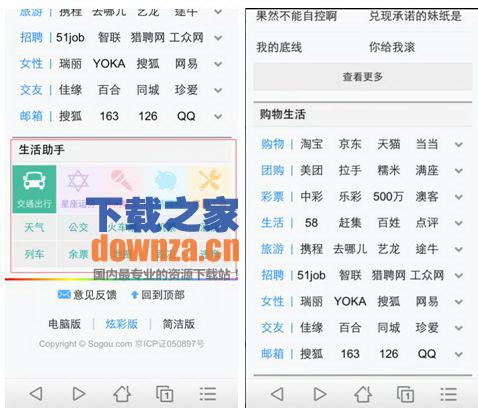Click the 意见反馈 envelope icon
Image resolution: width=478 pixels, height=411 pixels.
64,294
